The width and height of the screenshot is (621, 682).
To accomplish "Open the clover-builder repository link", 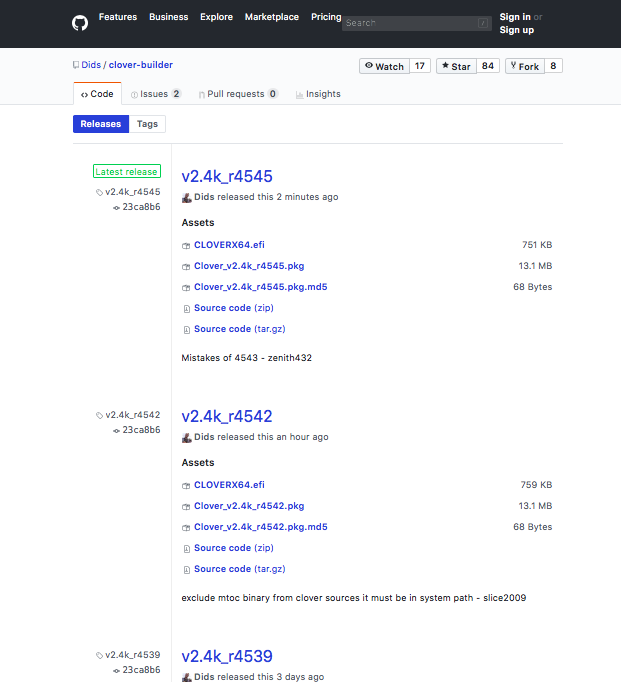I will [140, 65].
